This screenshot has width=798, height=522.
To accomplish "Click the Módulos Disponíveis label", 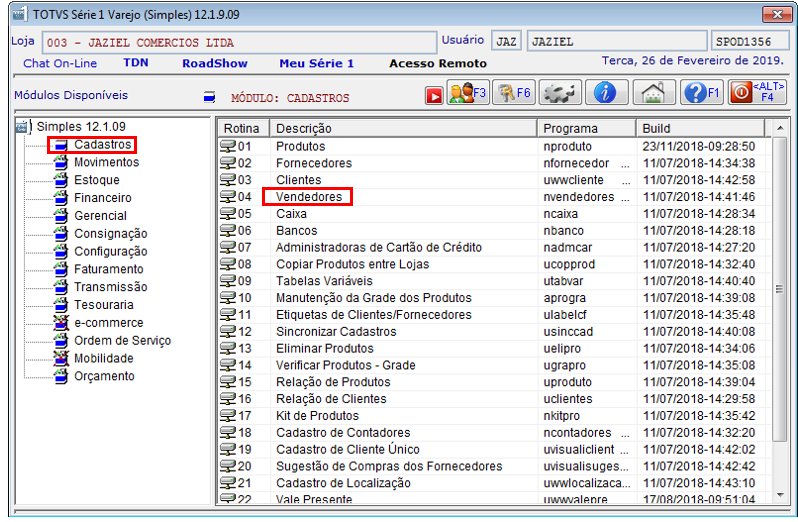I will click(71, 95).
